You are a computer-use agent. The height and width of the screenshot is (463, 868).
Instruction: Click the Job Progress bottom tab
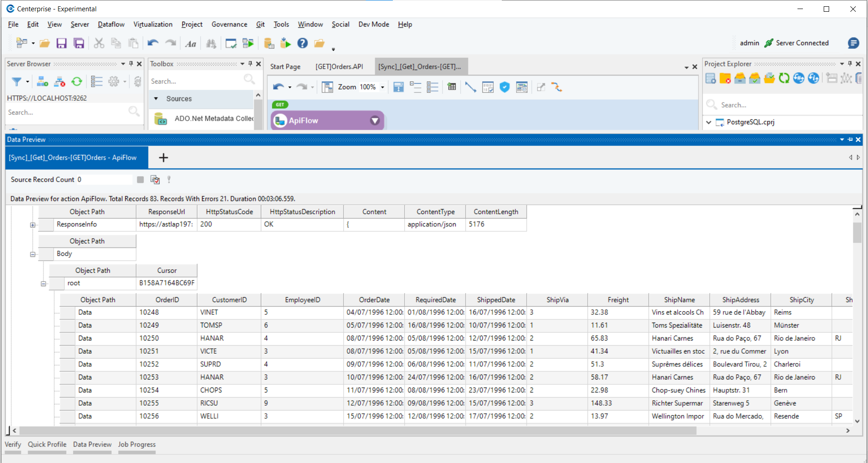(x=137, y=444)
